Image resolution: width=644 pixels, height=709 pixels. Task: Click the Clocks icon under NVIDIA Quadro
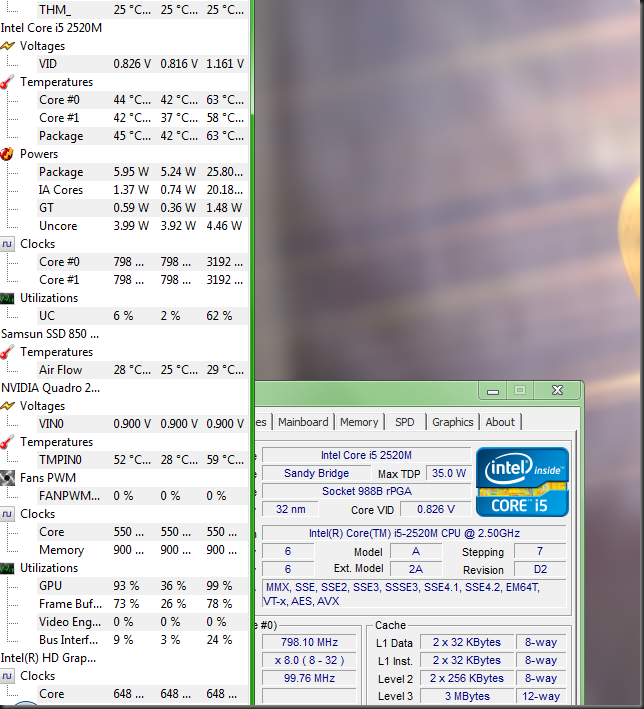click(x=7, y=514)
